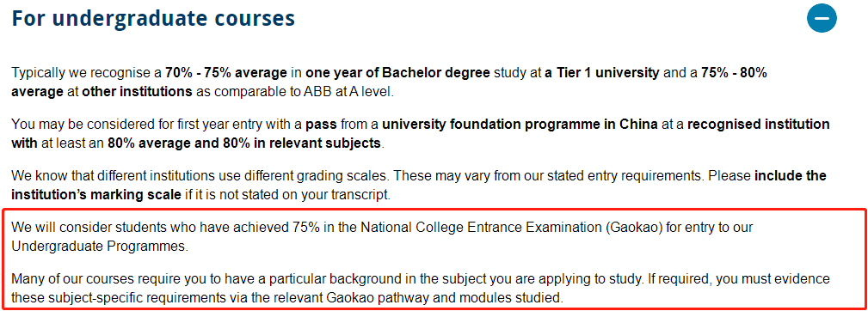This screenshot has height=311, width=868.
Task: Click the bold '70% - 75% average' text
Action: pos(226,73)
